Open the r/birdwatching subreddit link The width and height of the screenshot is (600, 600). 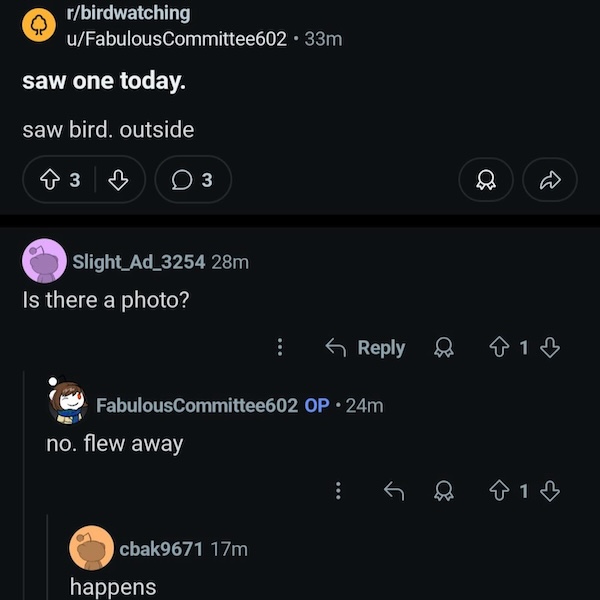tap(126, 13)
